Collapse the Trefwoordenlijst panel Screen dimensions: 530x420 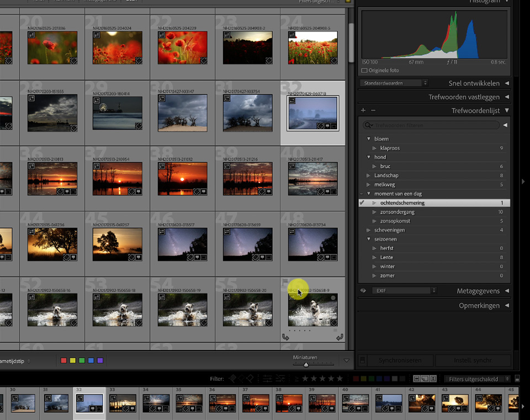[x=507, y=110]
